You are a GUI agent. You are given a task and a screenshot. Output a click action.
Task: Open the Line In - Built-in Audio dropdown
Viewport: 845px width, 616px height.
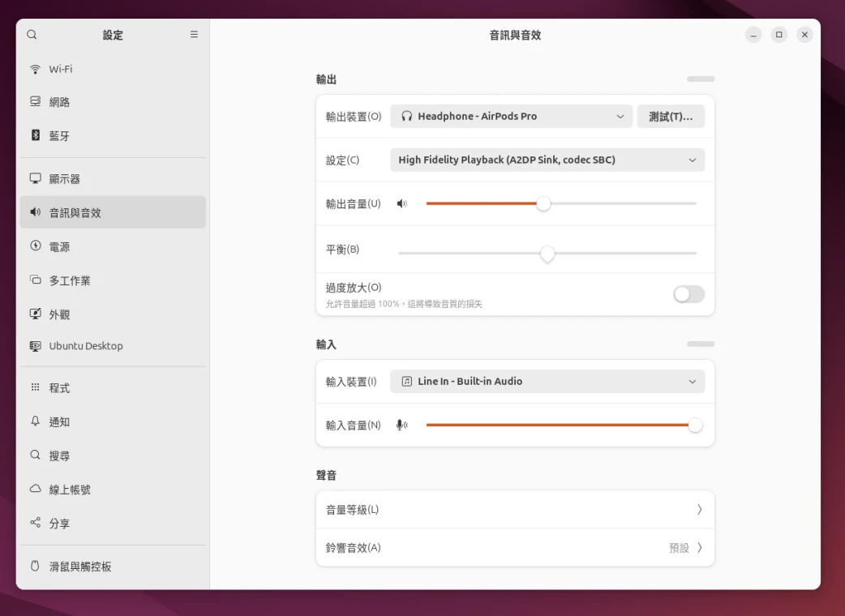pos(547,382)
